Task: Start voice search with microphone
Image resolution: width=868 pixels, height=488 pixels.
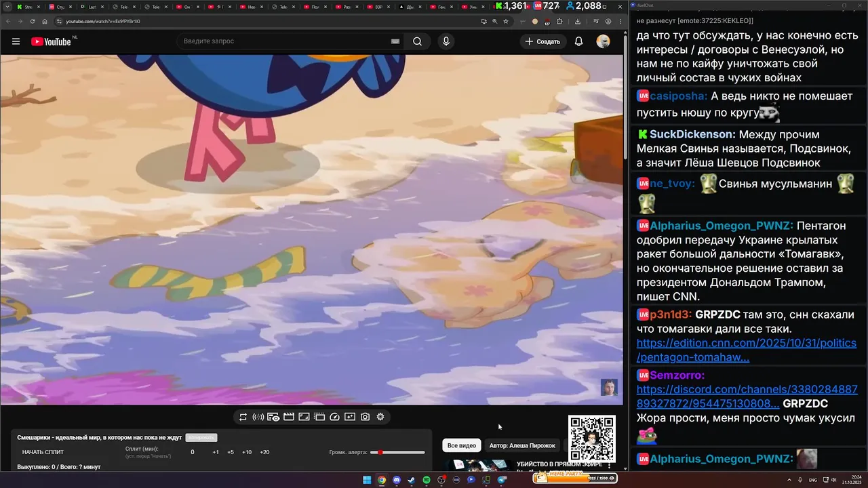Action: (x=446, y=41)
